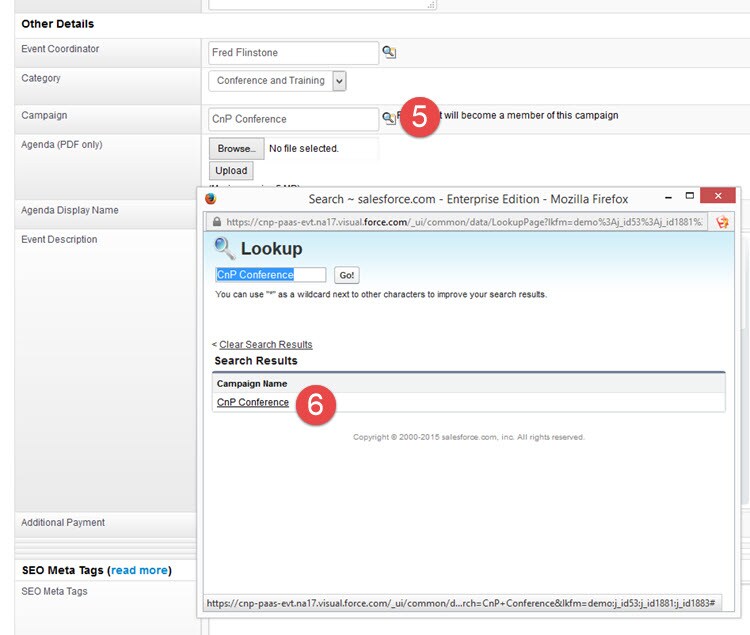Viewport: 750px width, 635px height.
Task: Click the No file selected text
Action: coord(304,149)
